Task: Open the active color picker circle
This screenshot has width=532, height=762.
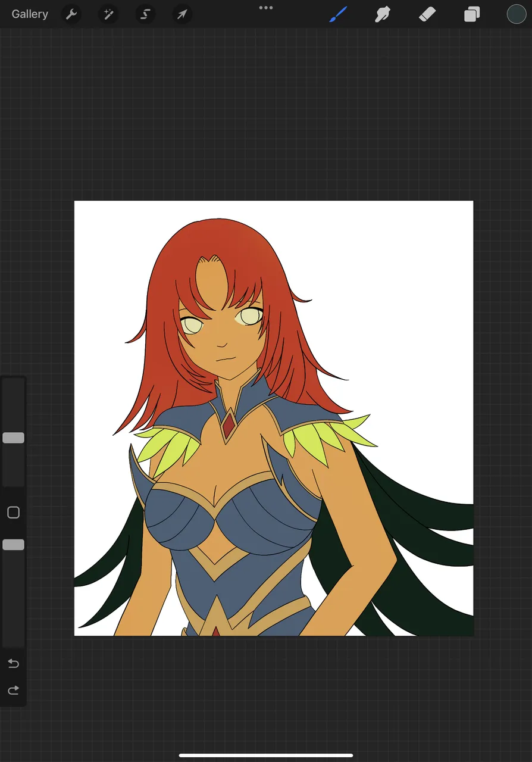Action: click(516, 14)
